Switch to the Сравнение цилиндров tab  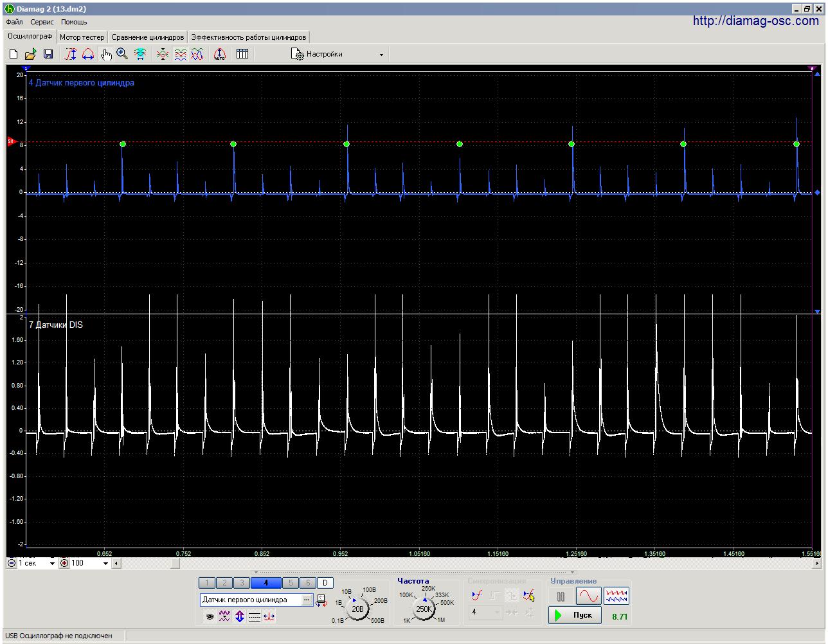pos(148,37)
